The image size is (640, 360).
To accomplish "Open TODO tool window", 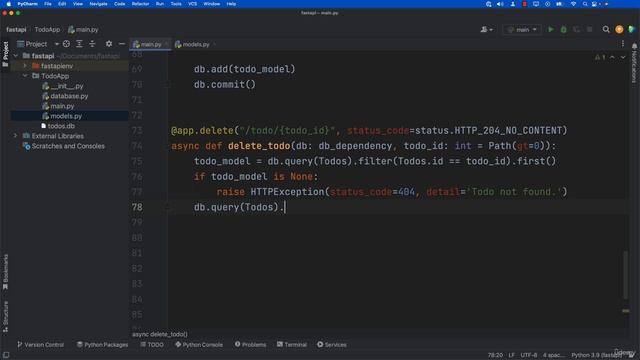I will pos(152,344).
